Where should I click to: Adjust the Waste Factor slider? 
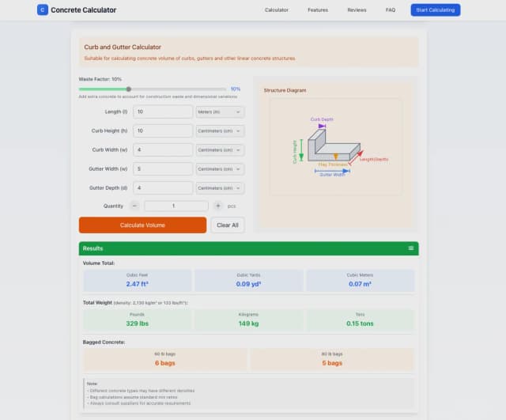pyautogui.click(x=129, y=89)
